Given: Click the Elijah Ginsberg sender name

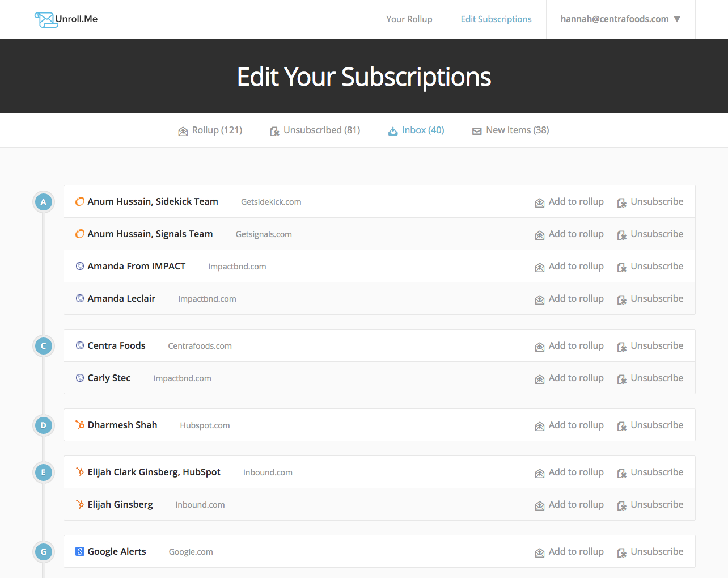Looking at the screenshot, I should point(120,505).
